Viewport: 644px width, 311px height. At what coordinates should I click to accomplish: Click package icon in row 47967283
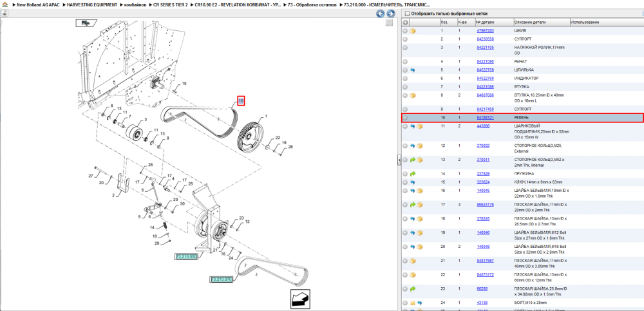coord(413,31)
